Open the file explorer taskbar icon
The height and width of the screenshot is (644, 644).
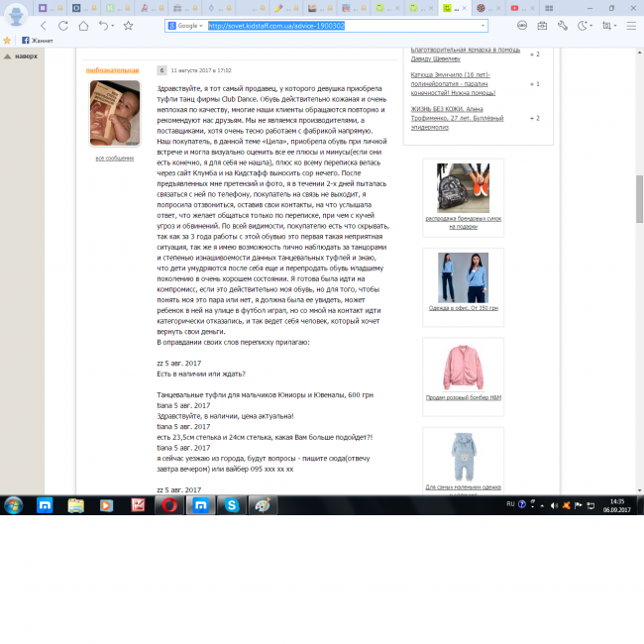pos(75,504)
